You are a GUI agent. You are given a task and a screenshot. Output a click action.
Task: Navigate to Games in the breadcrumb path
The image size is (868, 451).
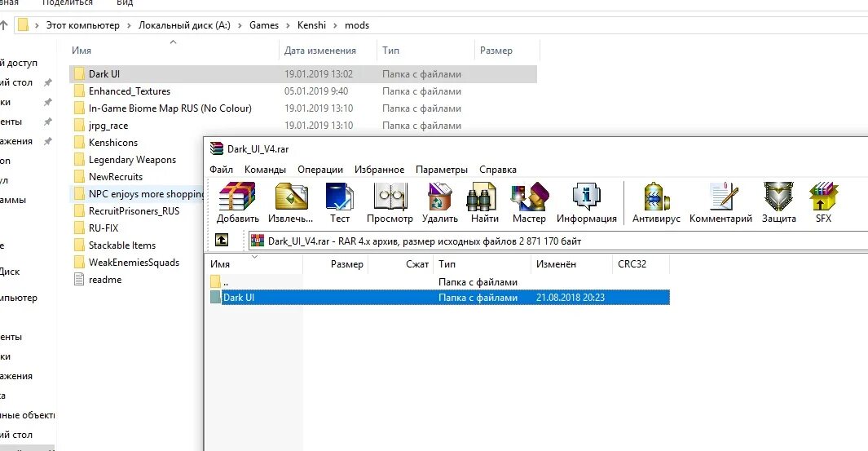[264, 25]
